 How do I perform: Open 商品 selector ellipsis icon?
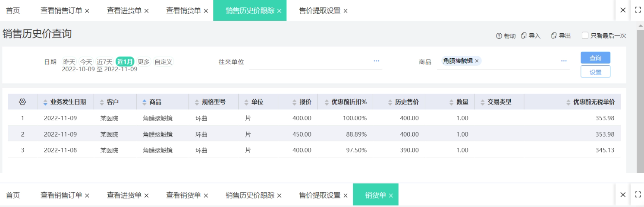point(563,61)
